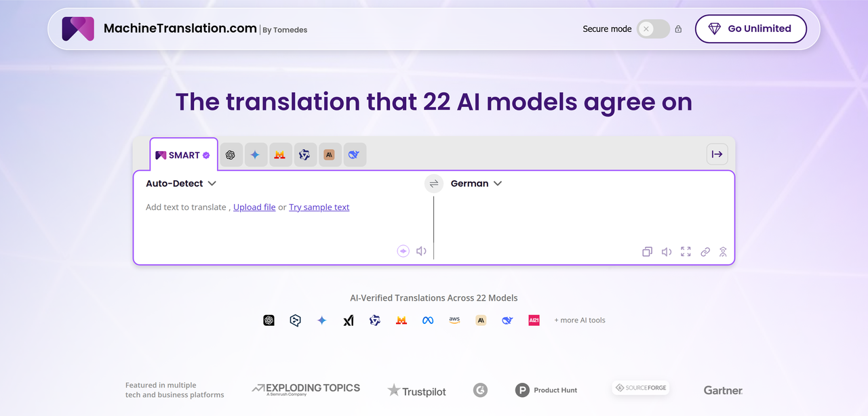
Task: Switch to the Qwen engine tab
Action: [x=304, y=154]
